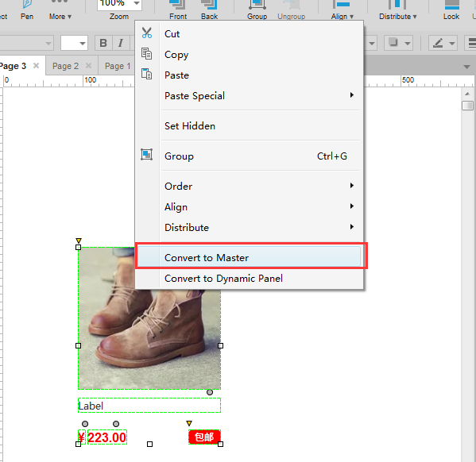Image resolution: width=476 pixels, height=462 pixels.
Task: Switch to the Page 2 tab
Action: pyautogui.click(x=66, y=66)
